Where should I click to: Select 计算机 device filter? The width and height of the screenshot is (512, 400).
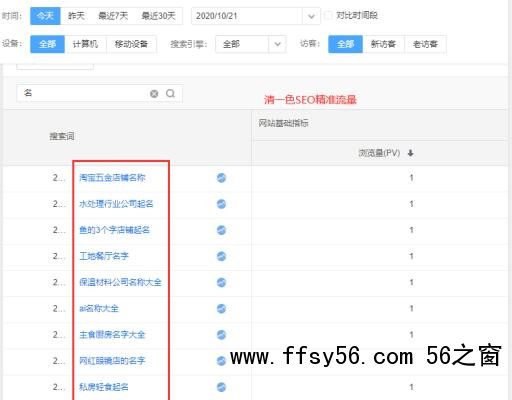(x=85, y=44)
